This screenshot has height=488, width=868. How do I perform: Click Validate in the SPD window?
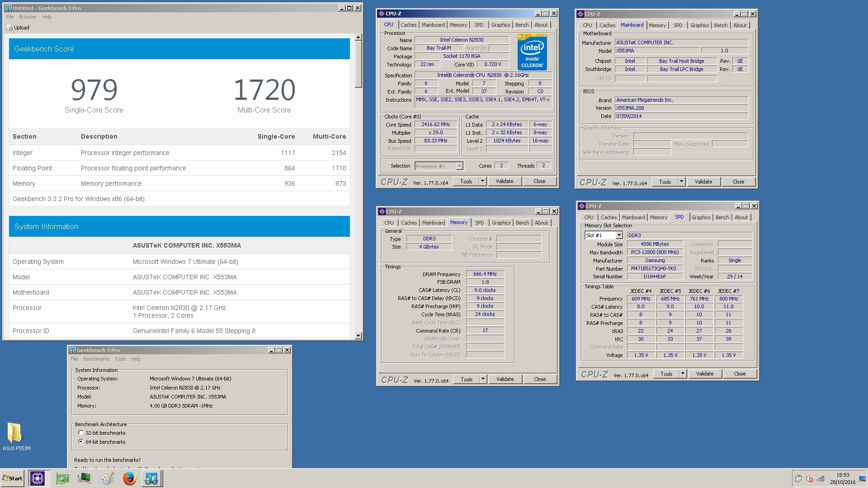[705, 374]
